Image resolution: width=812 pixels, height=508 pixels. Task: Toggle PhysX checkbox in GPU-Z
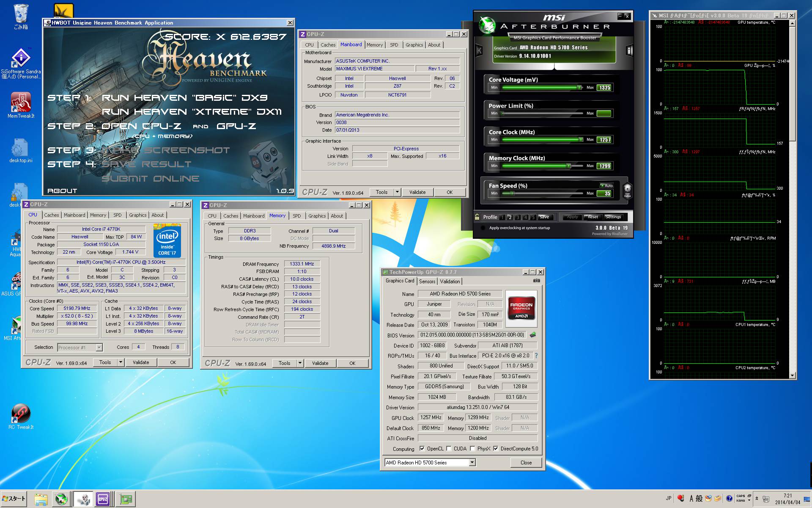[472, 449]
